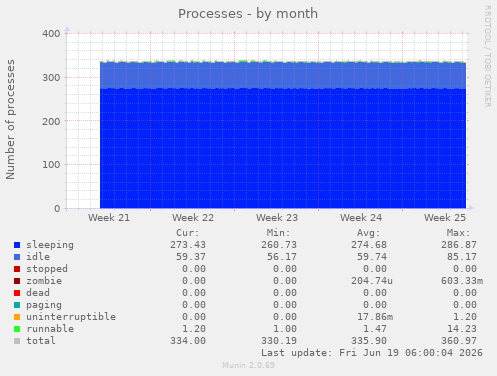497x376 pixels.
Task: Click the total maximum value 360.97
Action: (459, 341)
